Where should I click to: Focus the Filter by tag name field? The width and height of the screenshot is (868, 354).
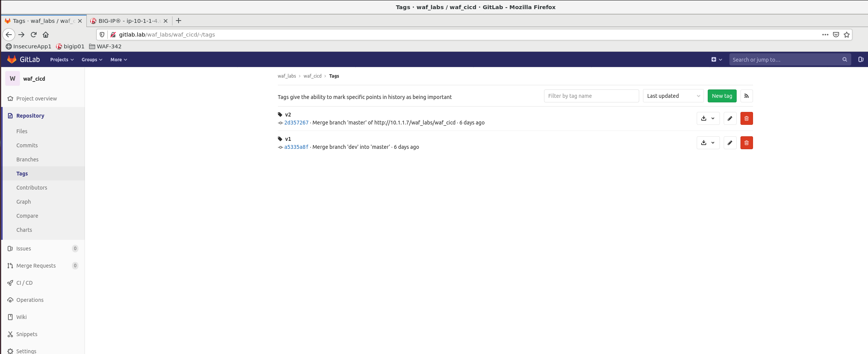(591, 96)
